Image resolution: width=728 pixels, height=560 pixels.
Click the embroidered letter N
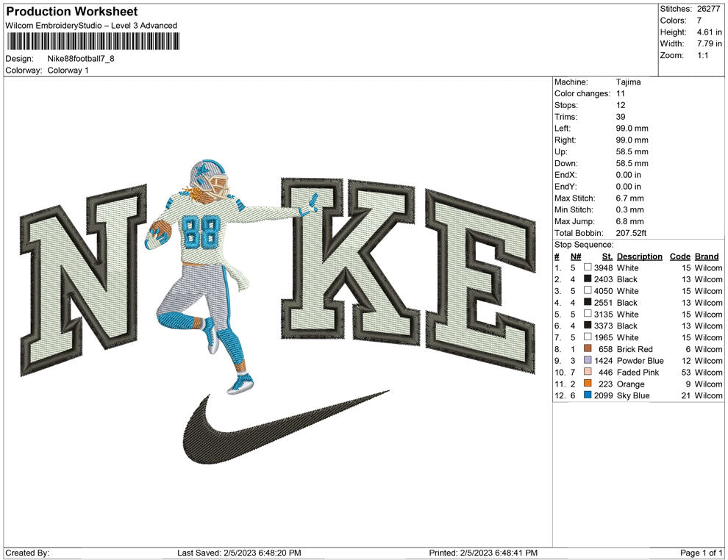pyautogui.click(x=84, y=279)
